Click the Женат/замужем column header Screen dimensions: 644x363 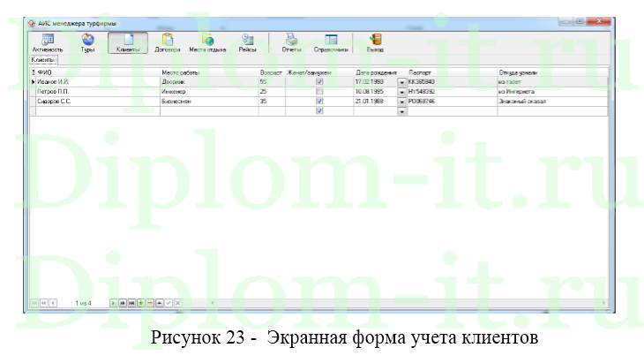coord(319,72)
